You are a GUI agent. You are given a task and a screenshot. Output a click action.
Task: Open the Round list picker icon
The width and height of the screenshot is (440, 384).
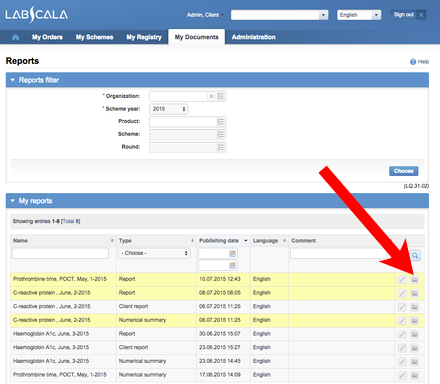click(x=221, y=147)
